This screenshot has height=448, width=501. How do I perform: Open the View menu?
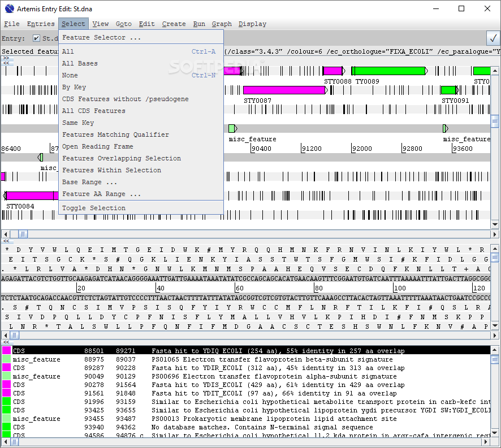click(x=100, y=24)
